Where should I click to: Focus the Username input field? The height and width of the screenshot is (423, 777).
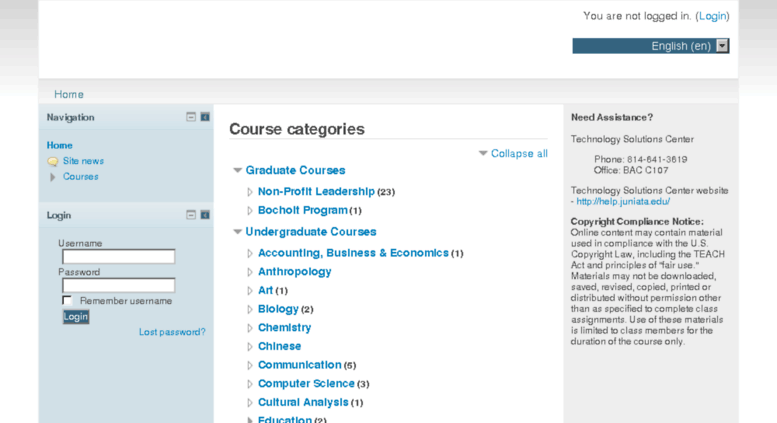[118, 256]
